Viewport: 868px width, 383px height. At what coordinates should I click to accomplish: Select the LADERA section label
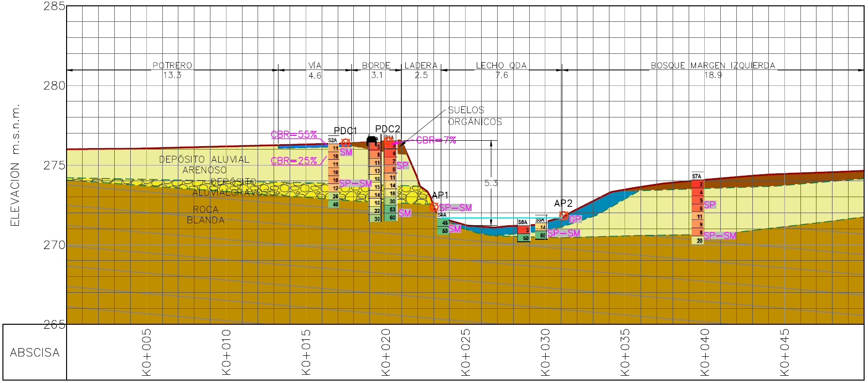421,66
